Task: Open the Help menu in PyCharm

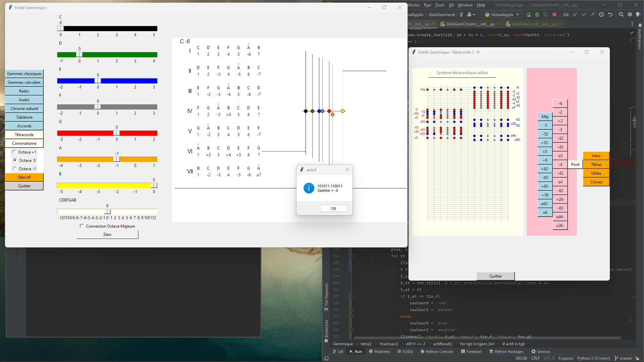Action: (481, 5)
